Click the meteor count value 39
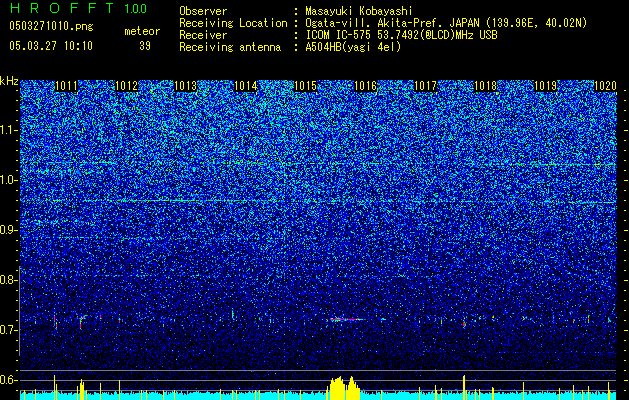Image resolution: width=629 pixels, height=400 pixels. pyautogui.click(x=145, y=46)
